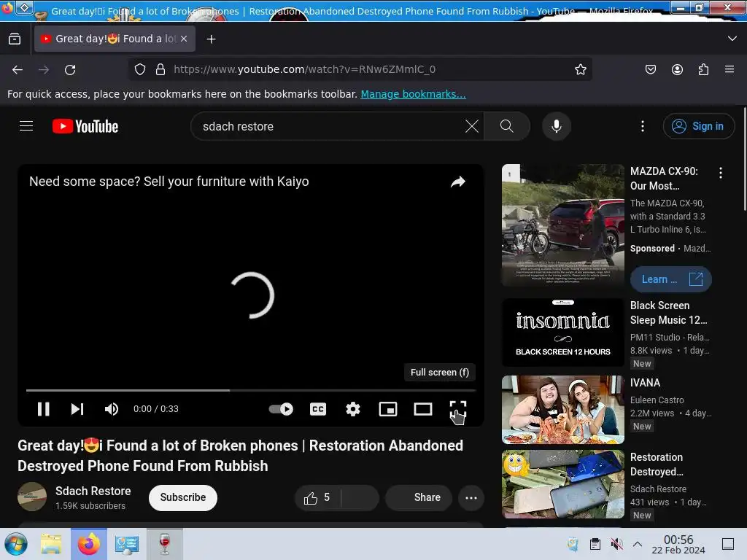
Task: Click Firefox icon in taskbar
Action: [x=88, y=544]
